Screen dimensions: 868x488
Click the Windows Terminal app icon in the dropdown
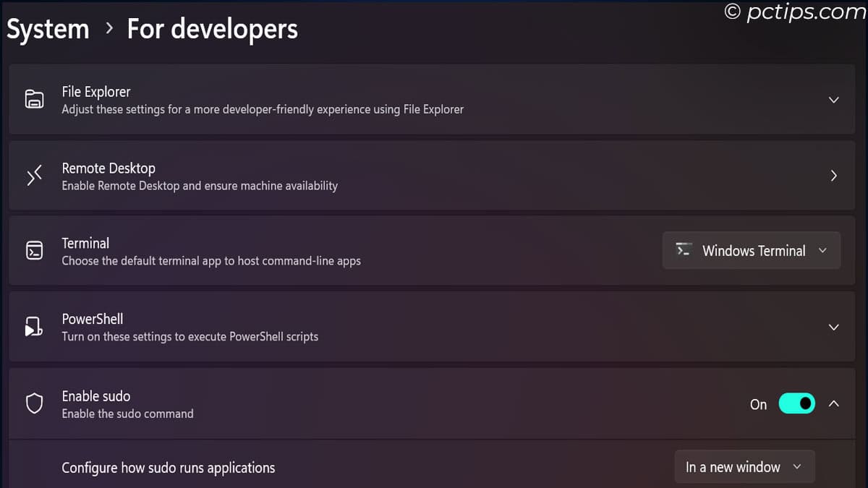click(684, 250)
